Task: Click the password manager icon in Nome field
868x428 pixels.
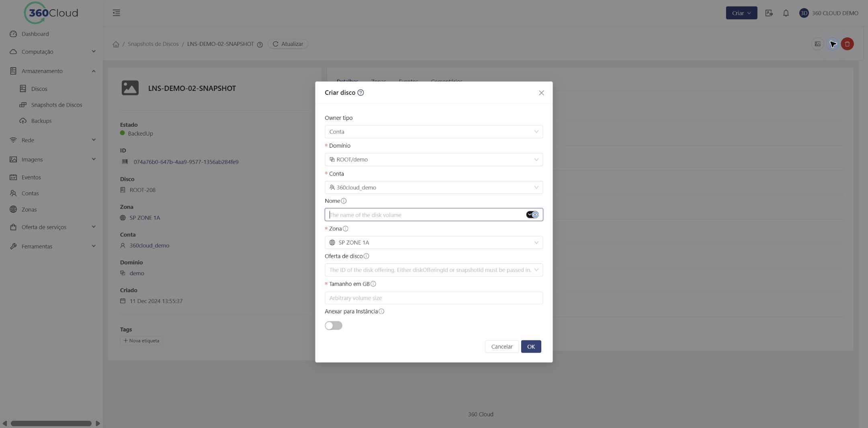Action: [532, 215]
